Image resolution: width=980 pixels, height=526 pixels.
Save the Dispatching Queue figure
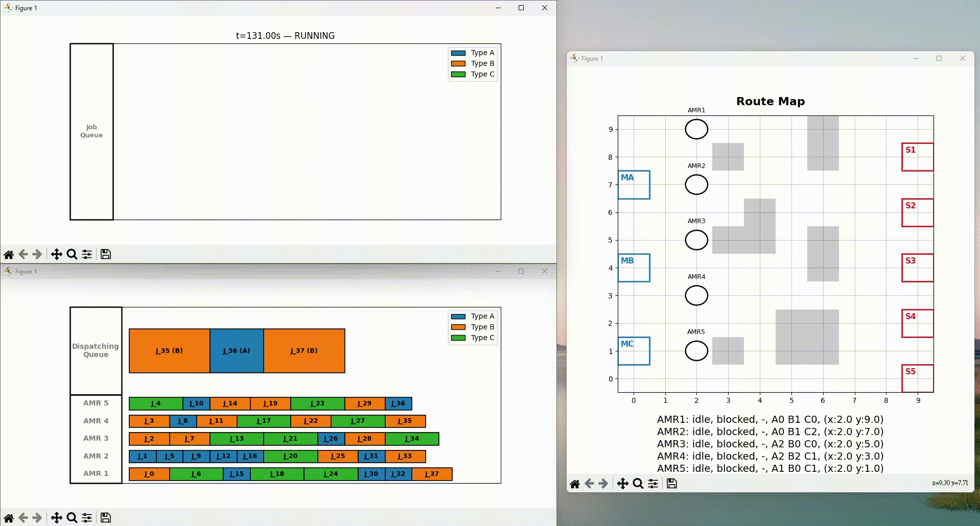[106, 518]
